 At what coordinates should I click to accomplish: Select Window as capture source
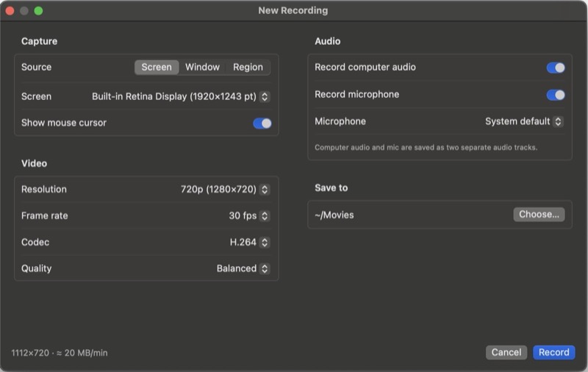203,67
